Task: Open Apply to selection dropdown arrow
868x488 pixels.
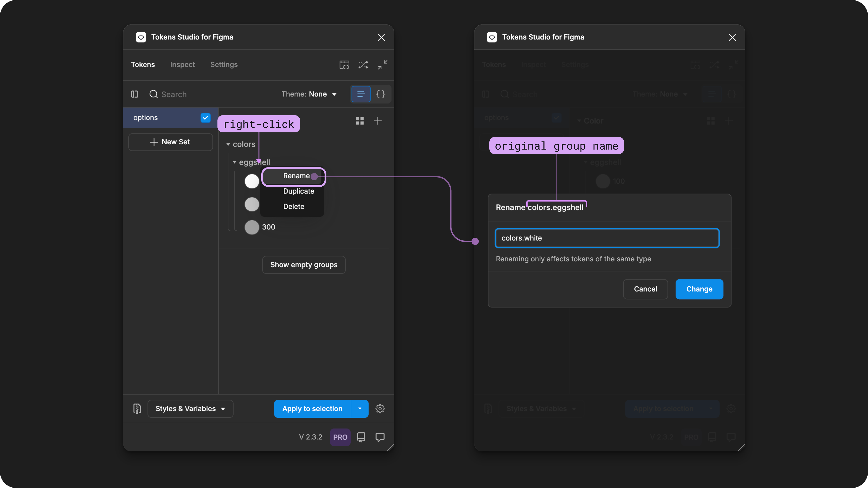Action: pos(360,408)
